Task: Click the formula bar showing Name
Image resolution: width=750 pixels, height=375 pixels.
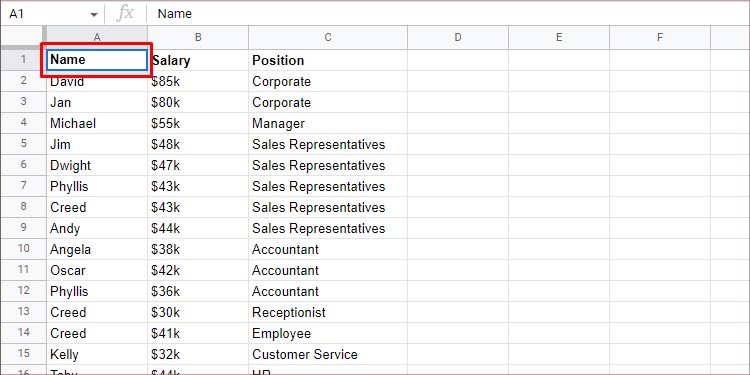Action: [448, 14]
